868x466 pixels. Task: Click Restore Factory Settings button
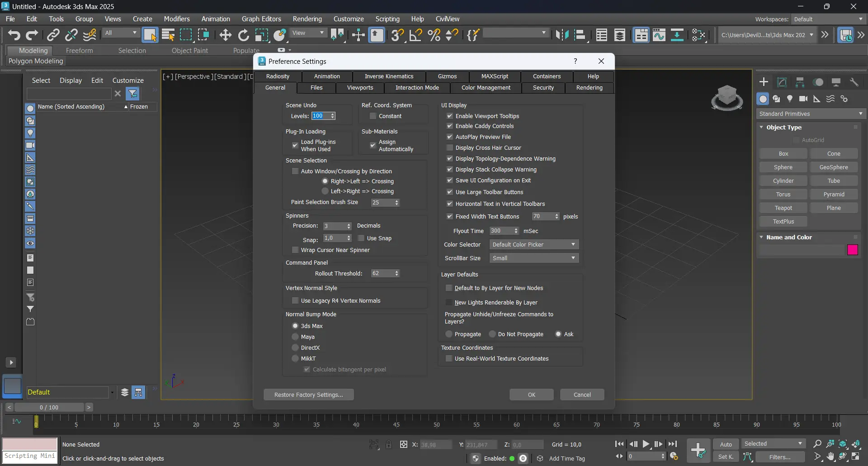point(308,395)
